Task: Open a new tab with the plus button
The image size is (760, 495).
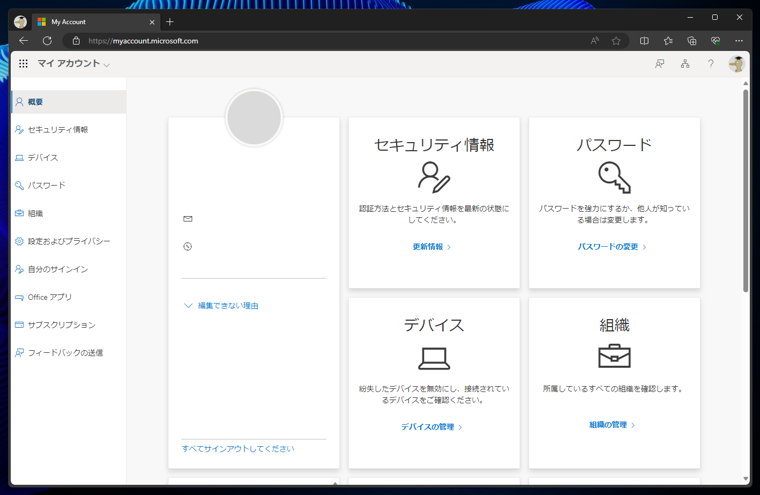Action: [170, 22]
